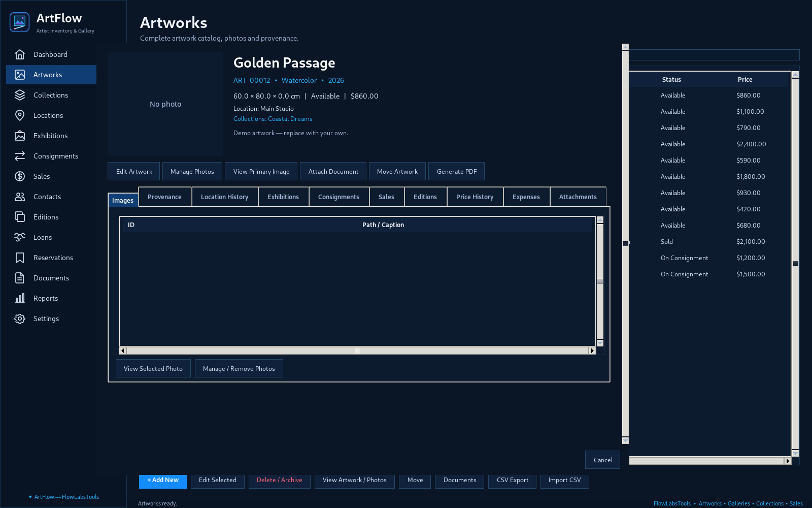Image resolution: width=812 pixels, height=508 pixels.
Task: Click the No photo placeholder thumbnail
Action: 165,104
